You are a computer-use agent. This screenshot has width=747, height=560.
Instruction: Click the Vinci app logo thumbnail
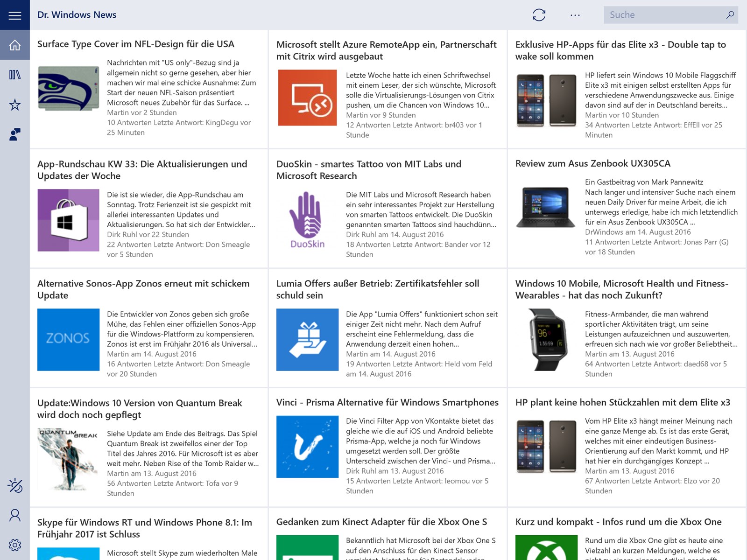click(307, 447)
